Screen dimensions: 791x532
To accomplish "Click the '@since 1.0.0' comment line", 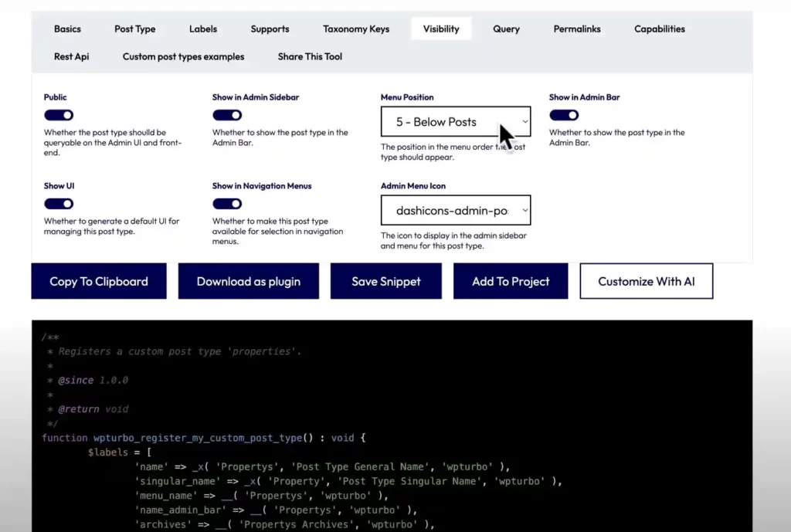I will [x=88, y=380].
